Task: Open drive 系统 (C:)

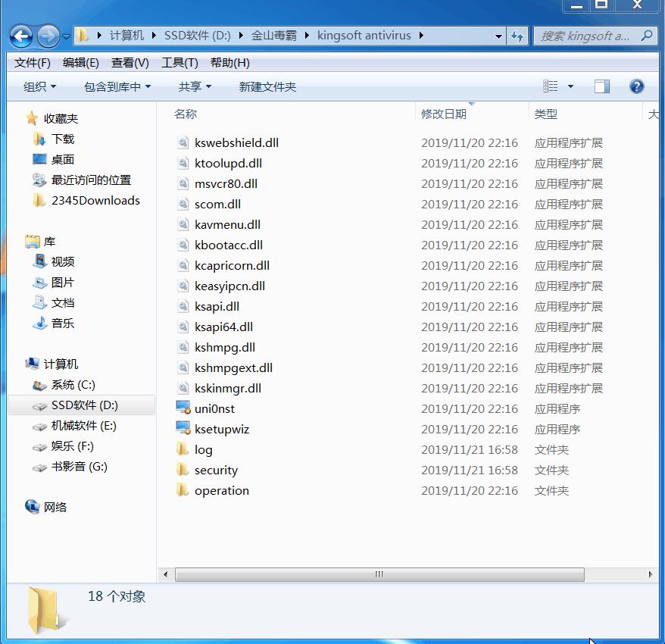Action: 73,385
